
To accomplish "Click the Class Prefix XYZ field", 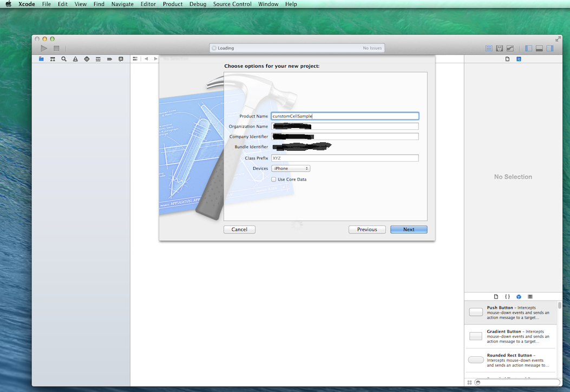I will click(345, 158).
